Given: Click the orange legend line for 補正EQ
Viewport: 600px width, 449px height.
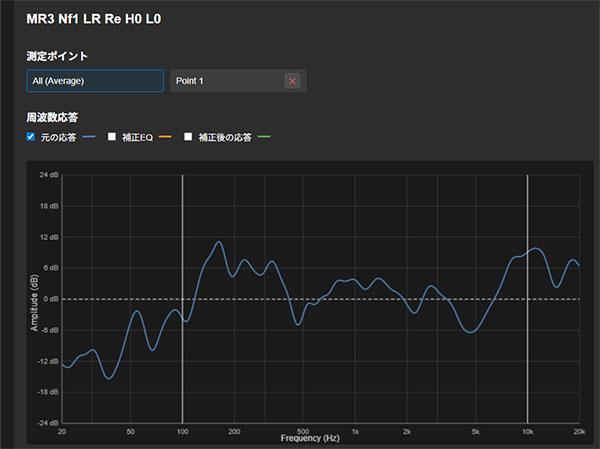Looking at the screenshot, I should [165, 137].
